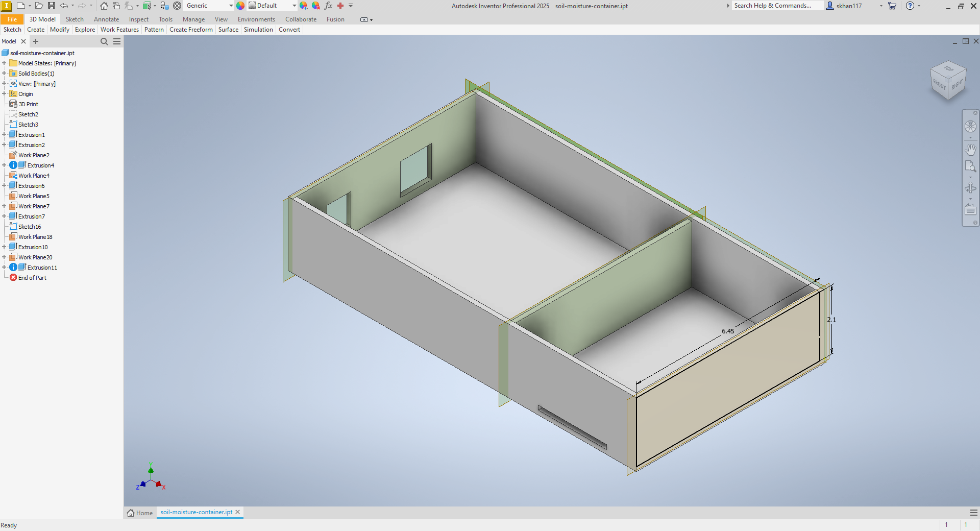Image resolution: width=980 pixels, height=531 pixels.
Task: Expand the Solid Bodies node
Action: click(5, 73)
